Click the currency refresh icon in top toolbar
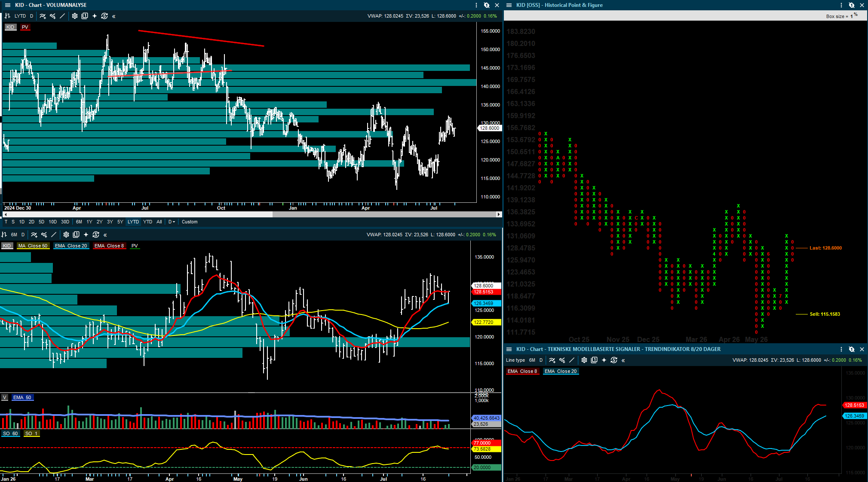 pos(104,16)
